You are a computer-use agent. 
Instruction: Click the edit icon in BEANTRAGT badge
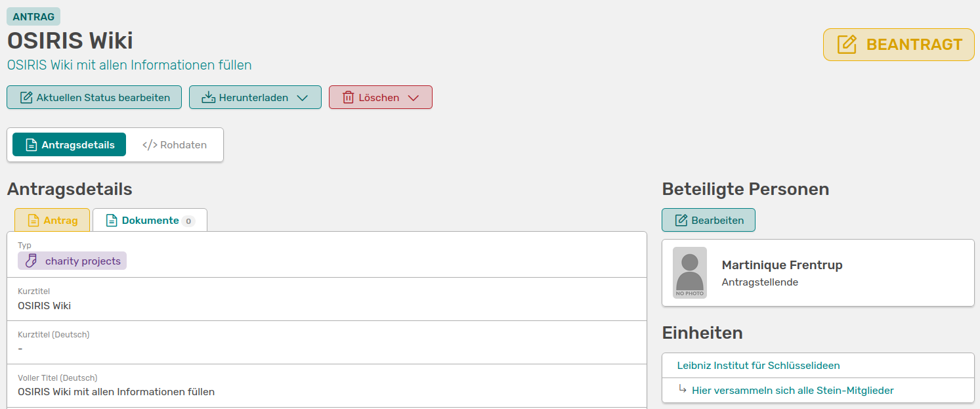pyautogui.click(x=847, y=45)
